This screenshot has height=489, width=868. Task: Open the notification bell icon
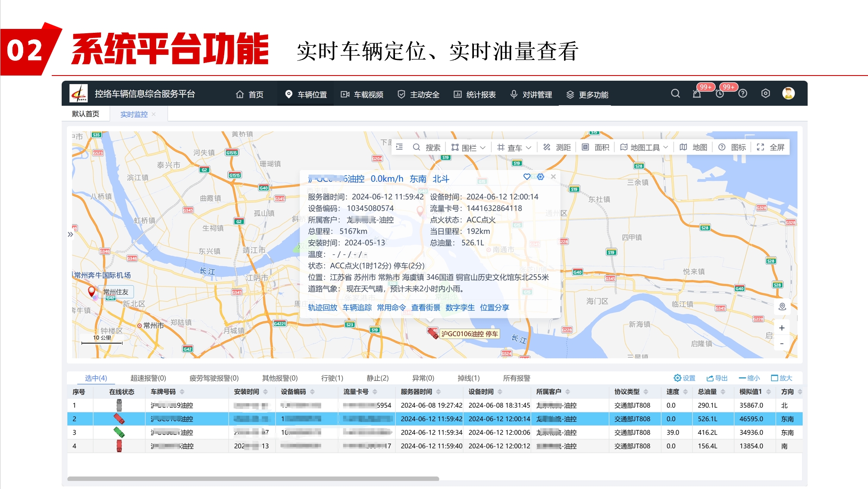point(697,94)
